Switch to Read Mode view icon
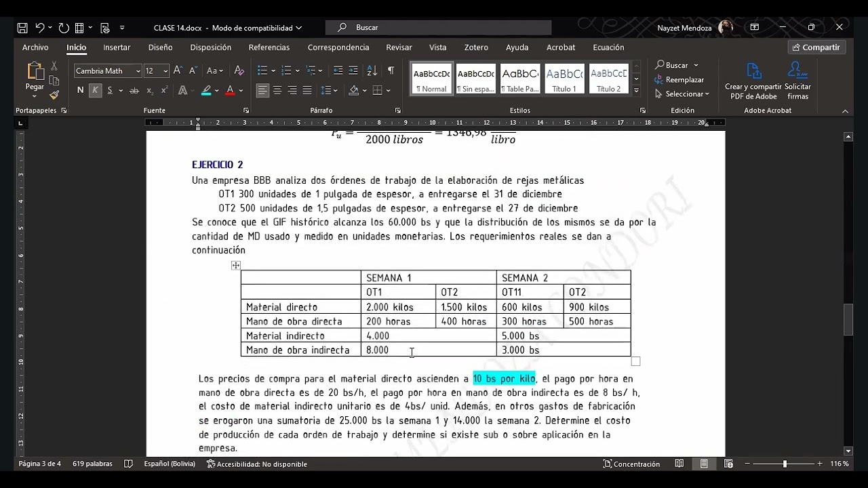Viewport: 868px width, 488px height. tap(679, 464)
